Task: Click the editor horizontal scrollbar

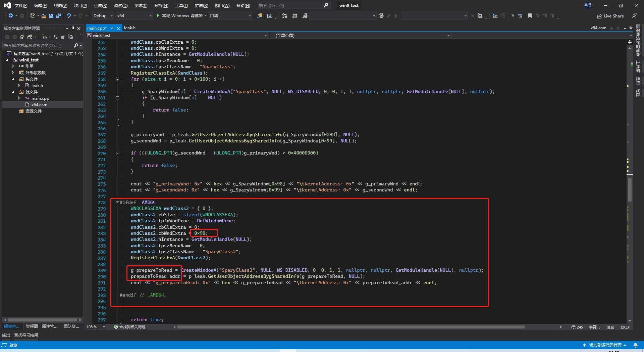Action: [x=351, y=327]
